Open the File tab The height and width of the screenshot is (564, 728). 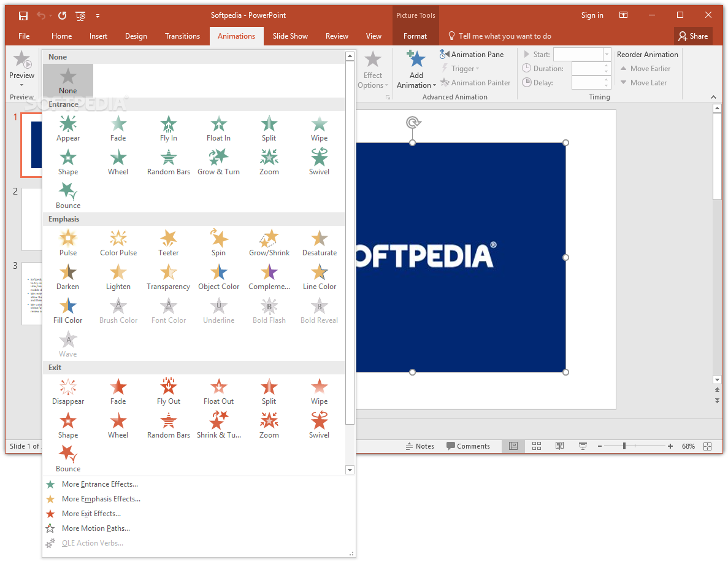24,36
